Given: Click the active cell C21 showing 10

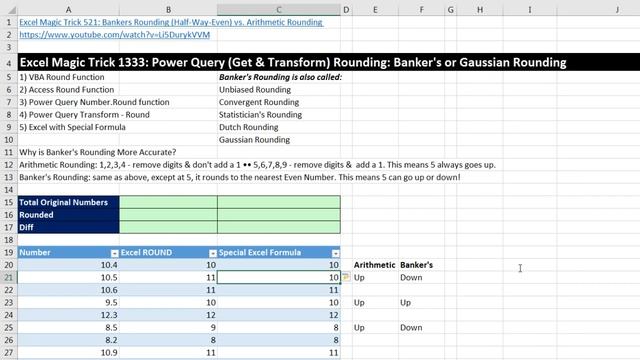Looking at the screenshot, I should coord(279,278).
